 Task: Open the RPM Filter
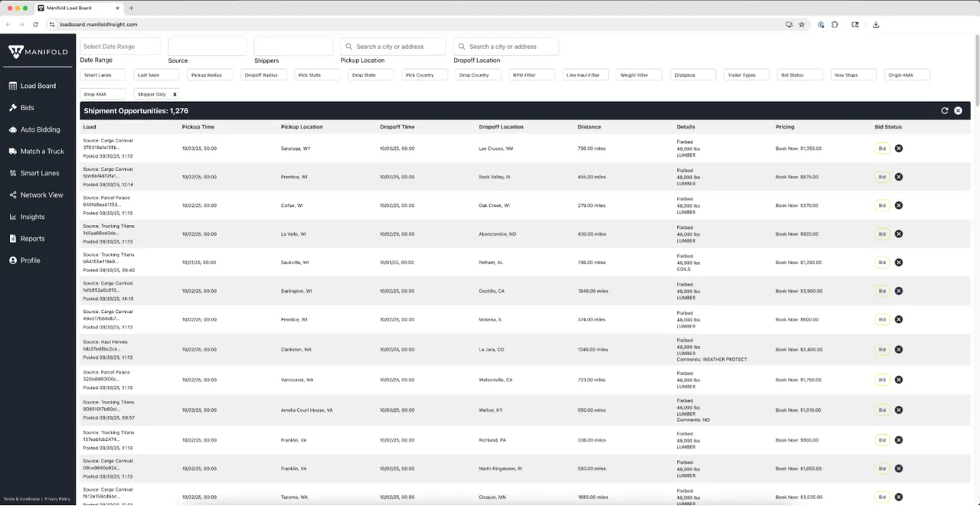point(531,75)
